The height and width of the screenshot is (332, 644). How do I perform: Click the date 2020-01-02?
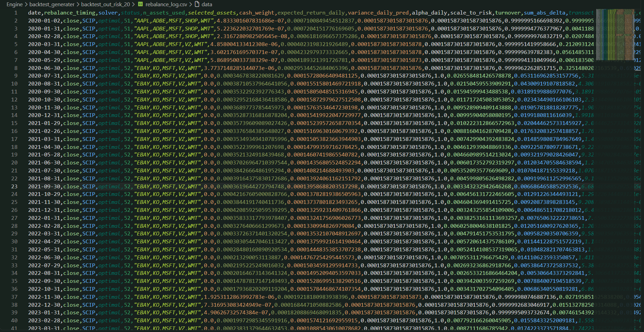coord(44,20)
